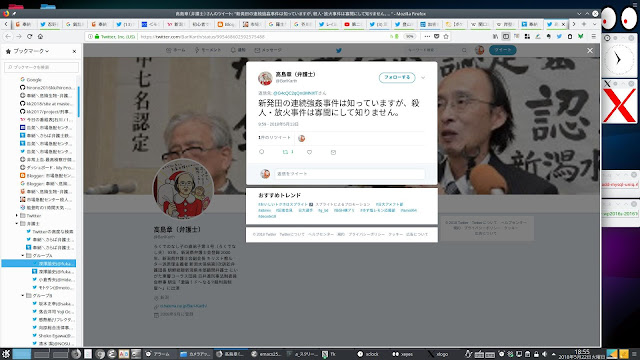640x360 pixels.
Task: Like the tweet heart icon
Action: [309, 152]
